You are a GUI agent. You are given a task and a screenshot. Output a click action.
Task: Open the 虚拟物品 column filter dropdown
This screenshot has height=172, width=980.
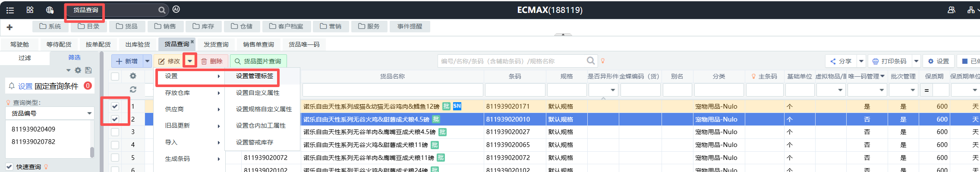pos(840,90)
